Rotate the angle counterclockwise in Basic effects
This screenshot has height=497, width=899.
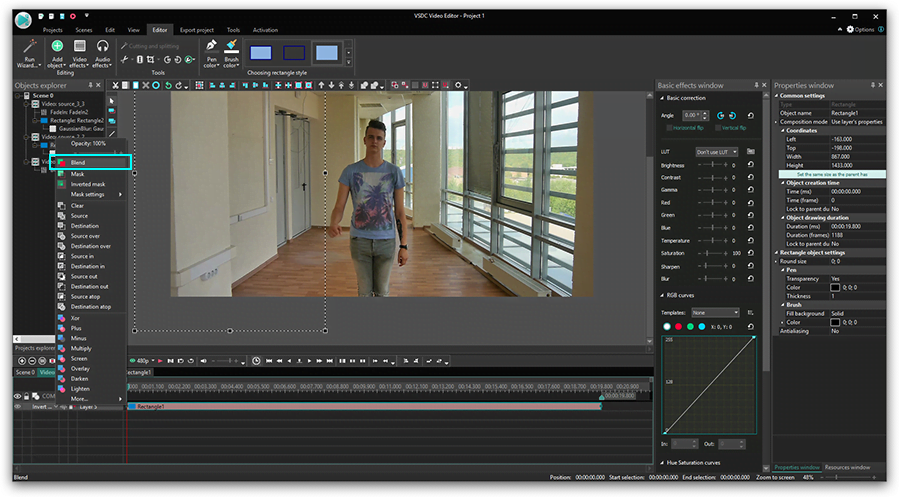tap(720, 115)
